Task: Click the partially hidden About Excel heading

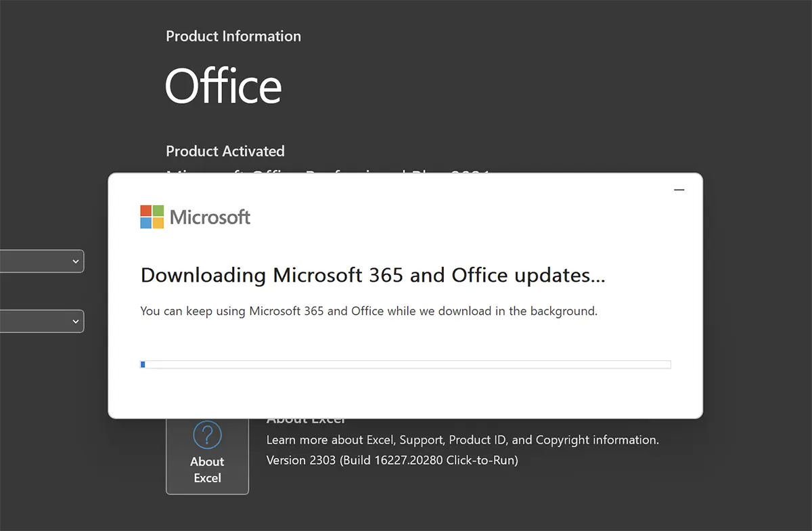Action: coord(307,421)
